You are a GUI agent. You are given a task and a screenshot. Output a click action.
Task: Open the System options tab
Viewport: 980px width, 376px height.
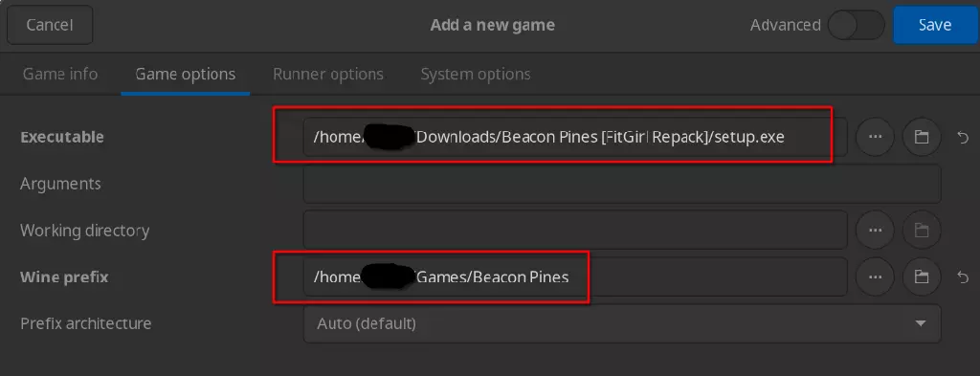click(x=476, y=75)
